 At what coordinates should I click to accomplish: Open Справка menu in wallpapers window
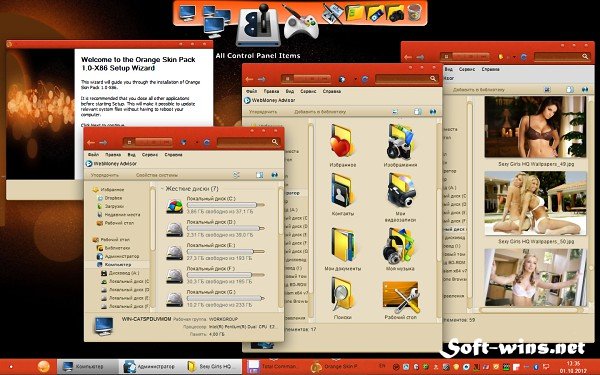pyautogui.click(x=490, y=69)
